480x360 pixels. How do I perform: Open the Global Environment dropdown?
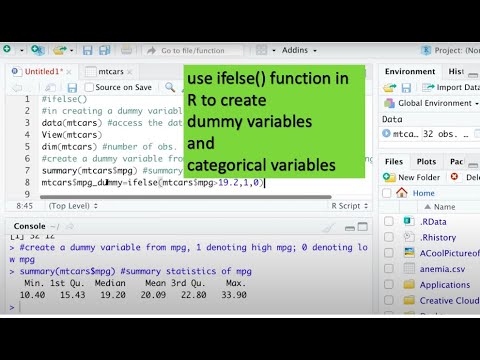pyautogui.click(x=432, y=103)
